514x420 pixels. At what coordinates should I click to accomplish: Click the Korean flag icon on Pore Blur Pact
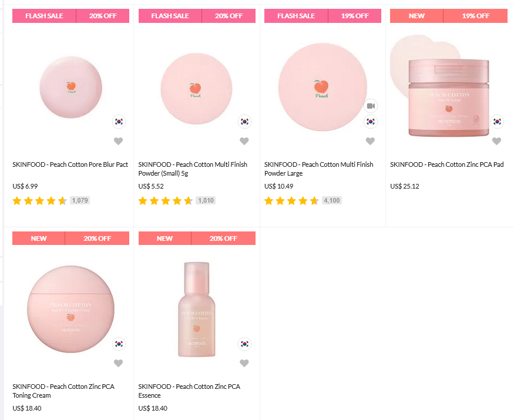119,122
